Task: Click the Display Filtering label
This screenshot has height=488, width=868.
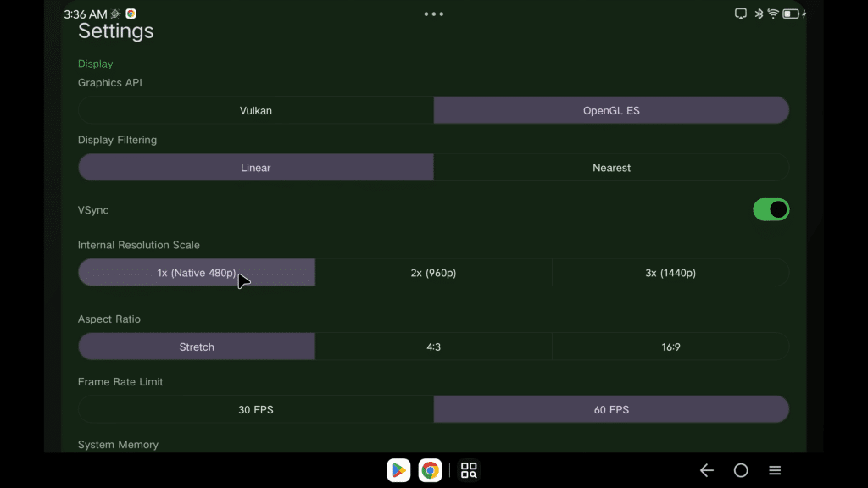Action: tap(117, 140)
